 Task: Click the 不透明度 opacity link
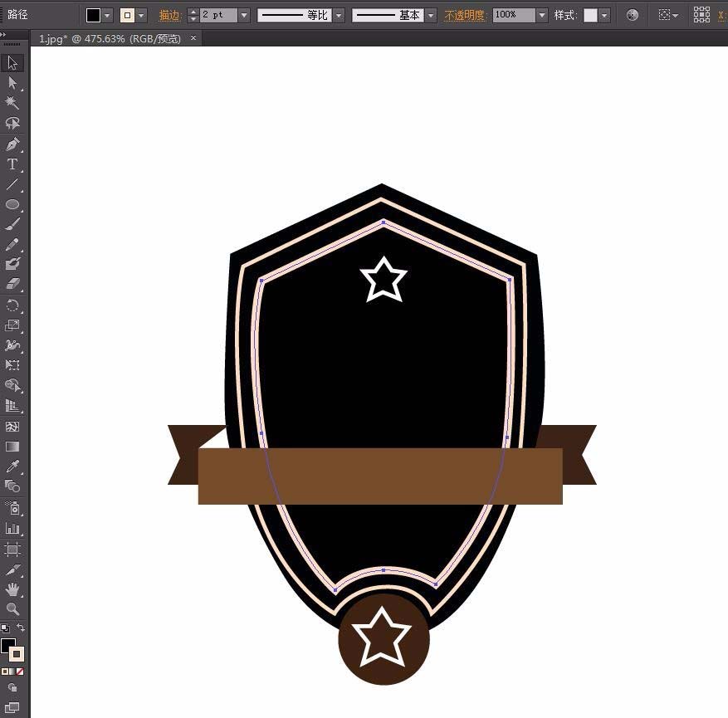[x=465, y=15]
